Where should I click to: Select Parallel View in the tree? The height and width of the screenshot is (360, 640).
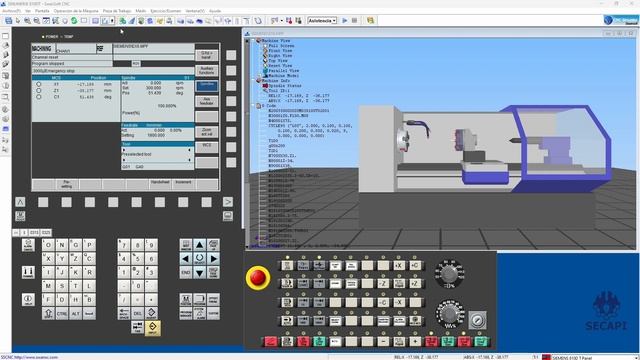pos(283,71)
